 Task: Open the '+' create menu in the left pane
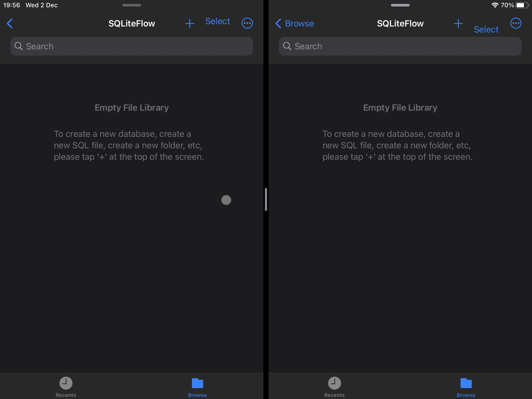click(190, 23)
